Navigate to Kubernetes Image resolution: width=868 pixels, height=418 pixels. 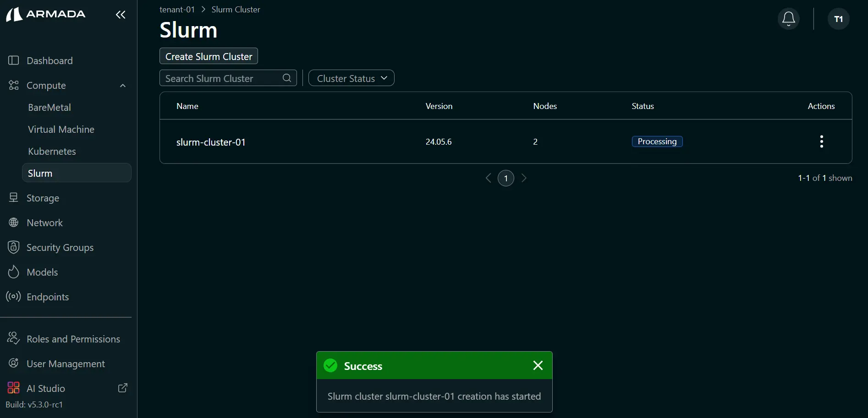[52, 151]
